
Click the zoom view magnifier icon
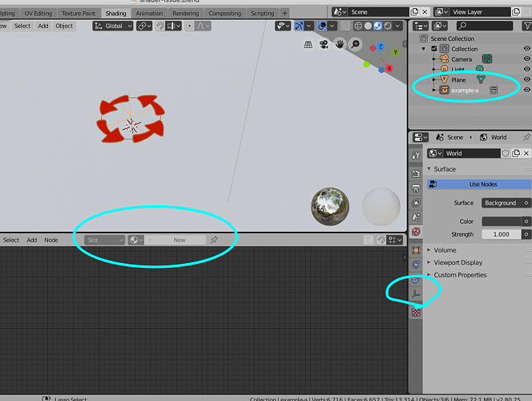tap(355, 44)
